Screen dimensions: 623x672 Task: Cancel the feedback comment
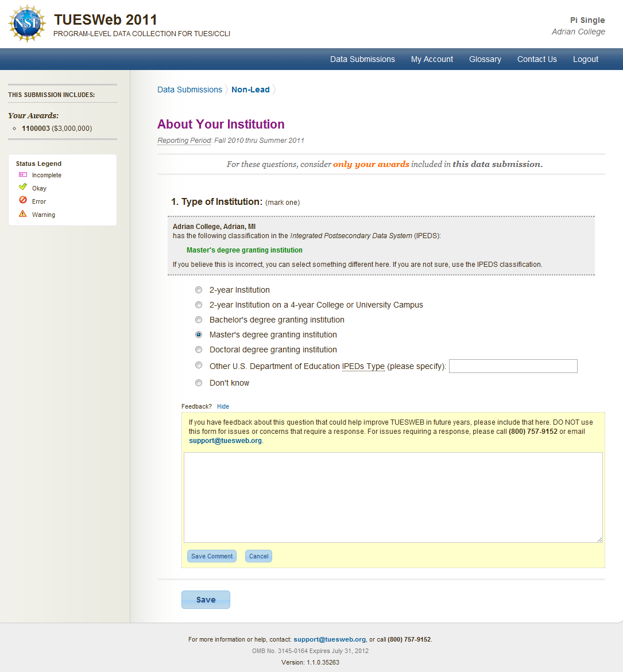[258, 556]
